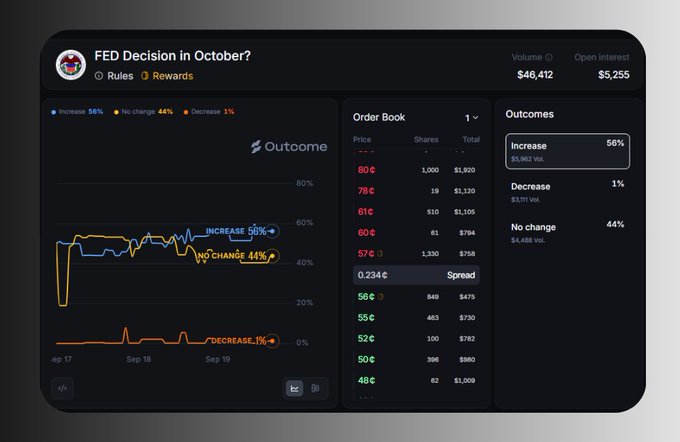The height and width of the screenshot is (442, 680).
Task: Click the Sep 18 date label
Action: [139, 359]
